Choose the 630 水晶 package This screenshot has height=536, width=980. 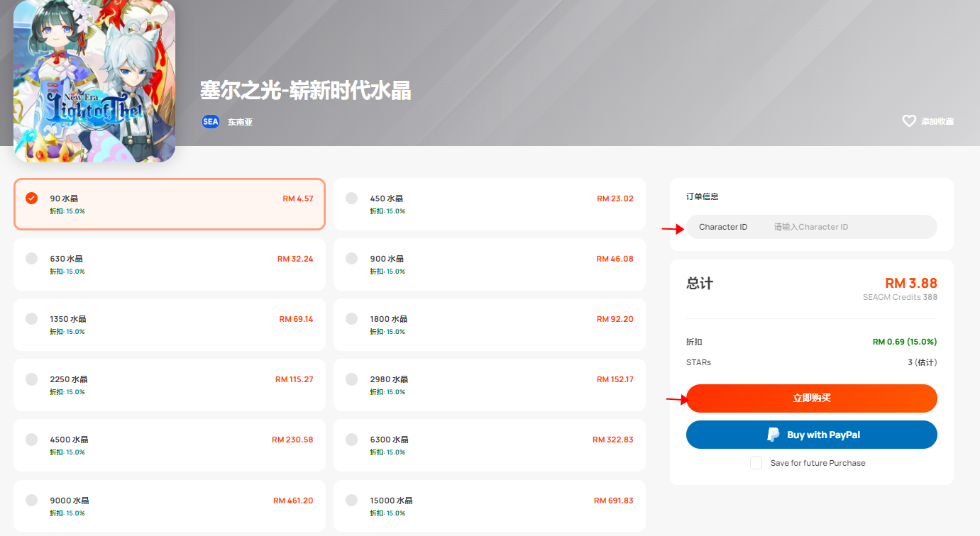pyautogui.click(x=170, y=264)
